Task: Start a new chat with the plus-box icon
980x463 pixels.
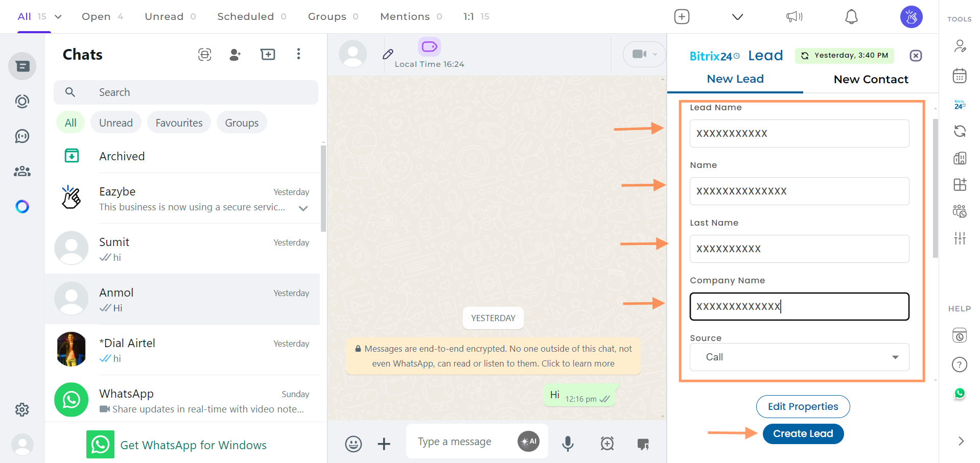Action: tap(268, 55)
